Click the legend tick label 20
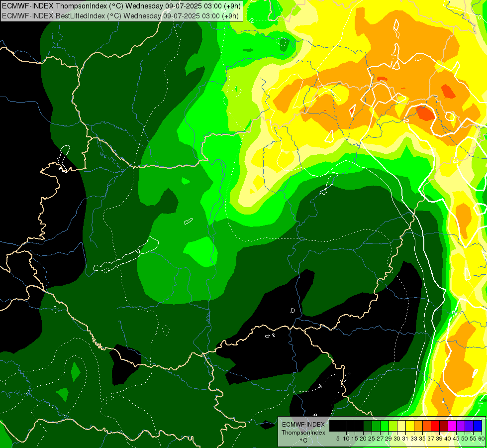 (363, 439)
